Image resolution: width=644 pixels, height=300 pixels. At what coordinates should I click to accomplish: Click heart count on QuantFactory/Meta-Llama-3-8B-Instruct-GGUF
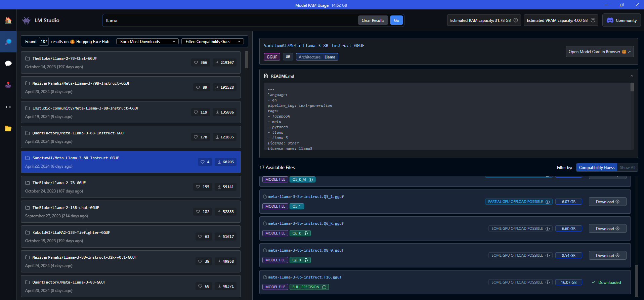(x=201, y=137)
